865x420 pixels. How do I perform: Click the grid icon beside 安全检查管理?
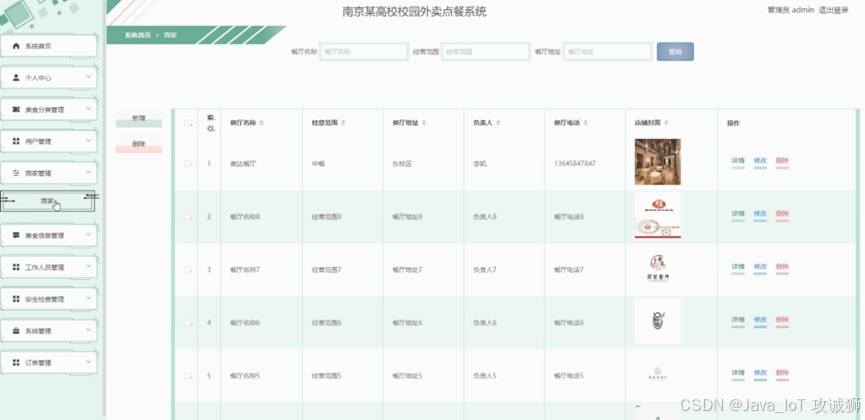tap(16, 299)
